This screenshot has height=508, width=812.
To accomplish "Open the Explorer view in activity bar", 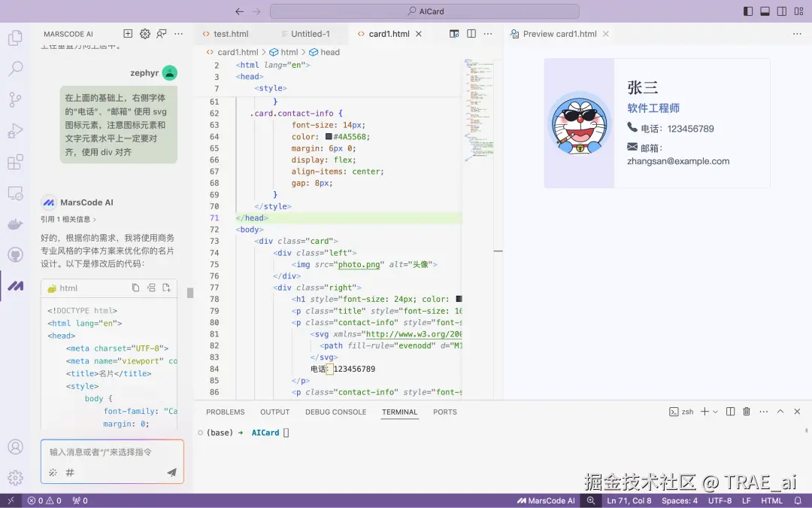I will pyautogui.click(x=15, y=38).
